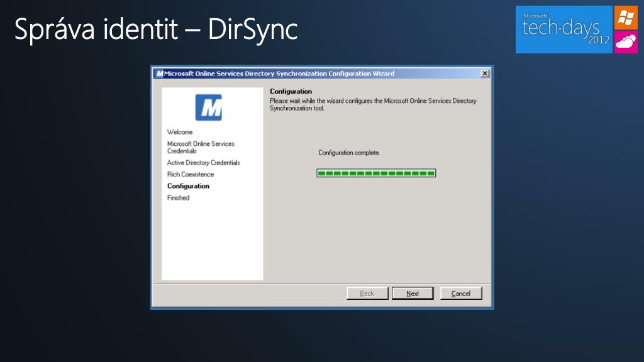
Task: Click the orange Windows flag tile
Action: click(626, 18)
